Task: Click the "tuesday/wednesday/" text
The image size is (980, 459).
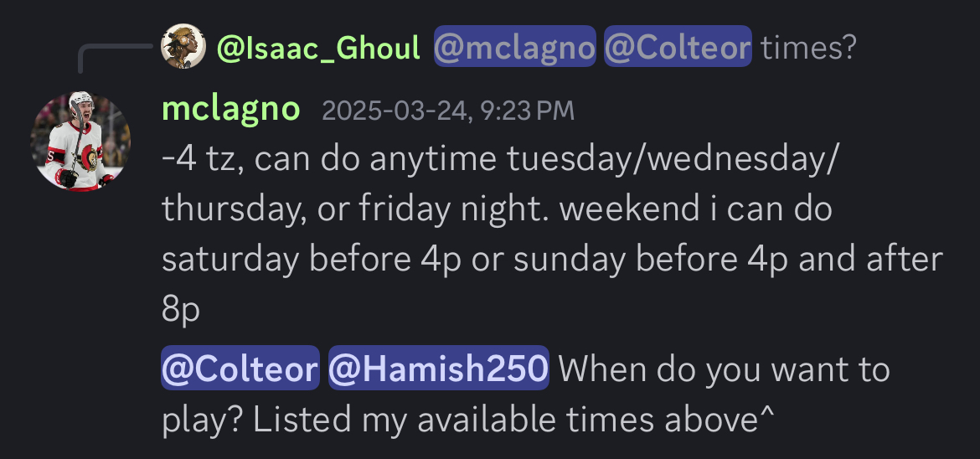Action: point(670,159)
